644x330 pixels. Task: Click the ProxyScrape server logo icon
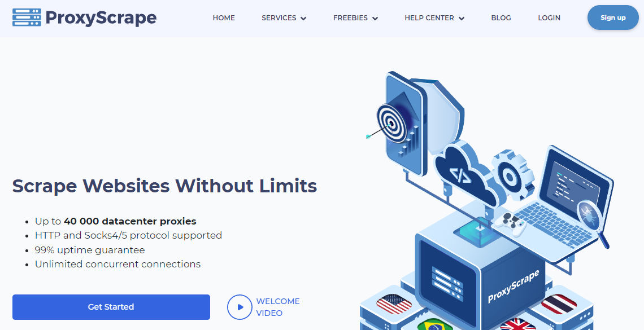pyautogui.click(x=27, y=17)
